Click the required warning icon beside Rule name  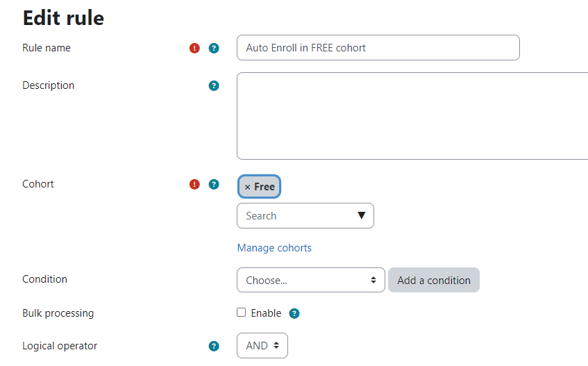[x=194, y=48]
